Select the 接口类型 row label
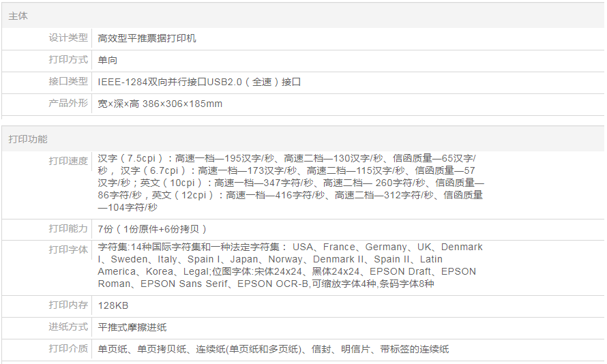The height and width of the screenshot is (364, 607). (68, 82)
